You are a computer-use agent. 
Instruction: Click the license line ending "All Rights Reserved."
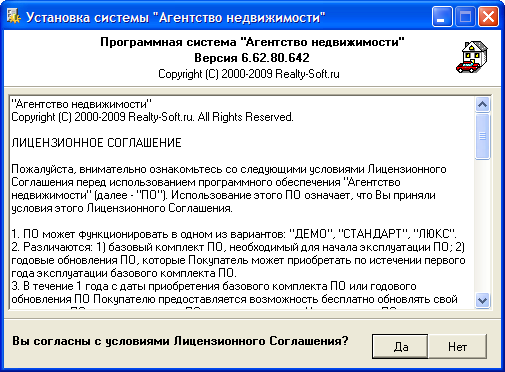(152, 117)
